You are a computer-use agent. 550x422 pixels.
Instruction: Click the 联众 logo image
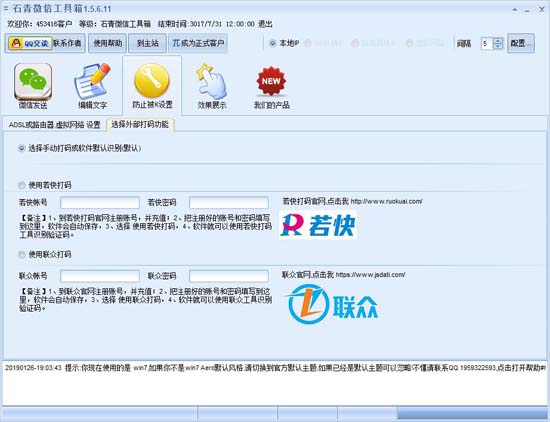click(x=332, y=304)
